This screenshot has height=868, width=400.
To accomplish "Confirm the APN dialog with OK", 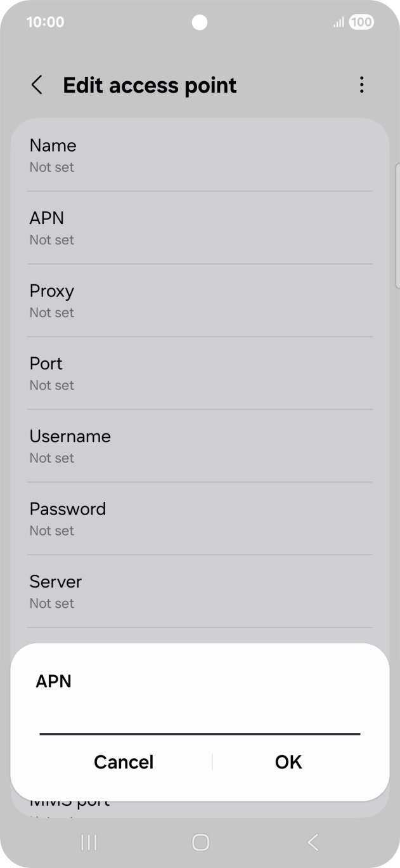I will coord(288,761).
